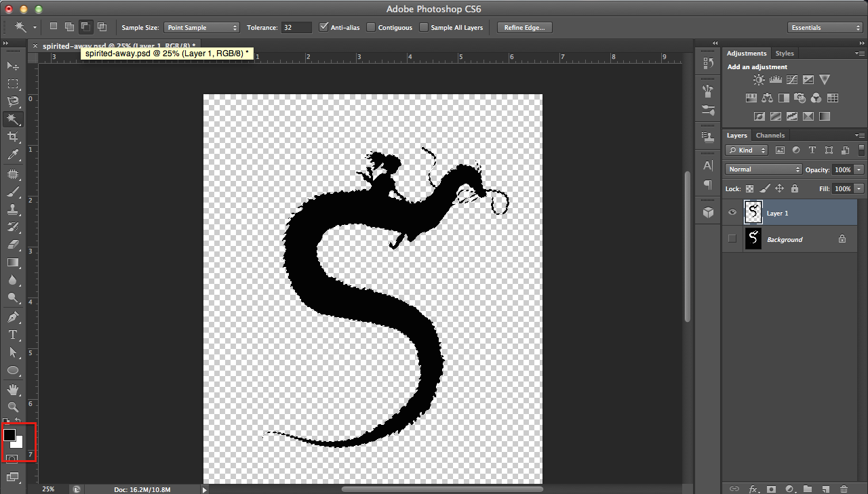The image size is (868, 494).
Task: Select the Blur tool
Action: (13, 281)
